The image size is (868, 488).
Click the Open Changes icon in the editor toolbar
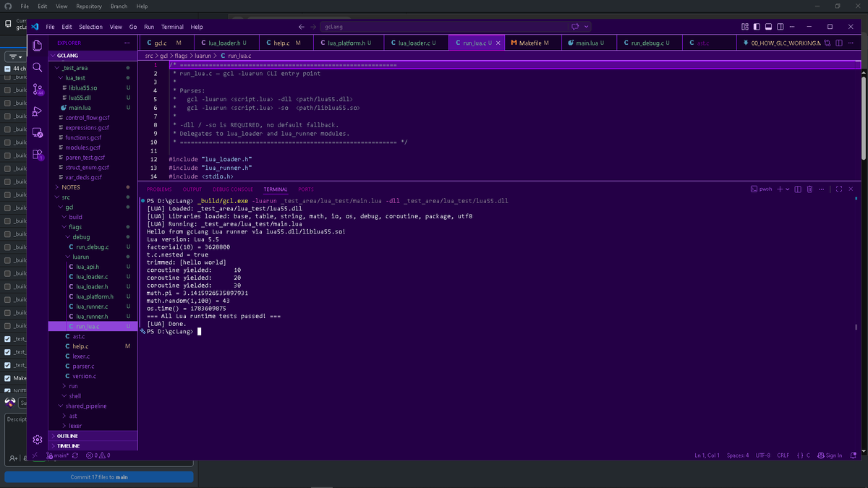[x=828, y=43]
